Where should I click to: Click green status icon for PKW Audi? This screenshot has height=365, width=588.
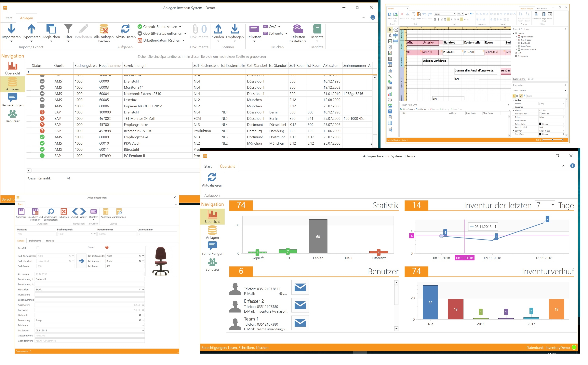pos(42,143)
